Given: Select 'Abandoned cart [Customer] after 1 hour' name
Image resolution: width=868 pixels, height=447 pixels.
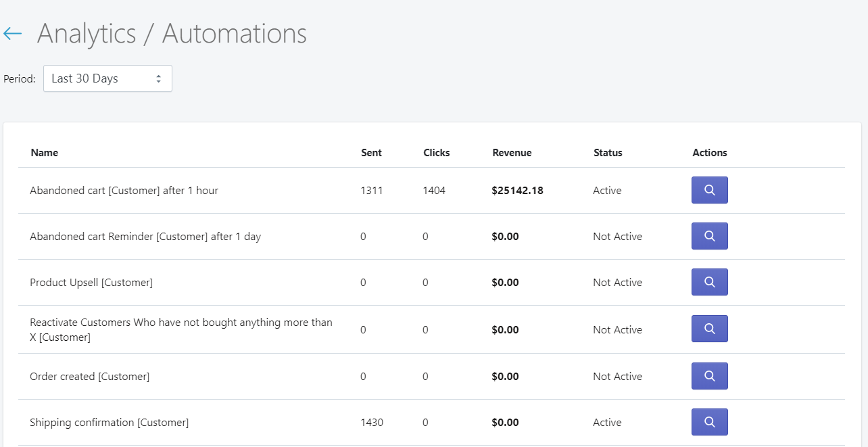Looking at the screenshot, I should [x=124, y=191].
